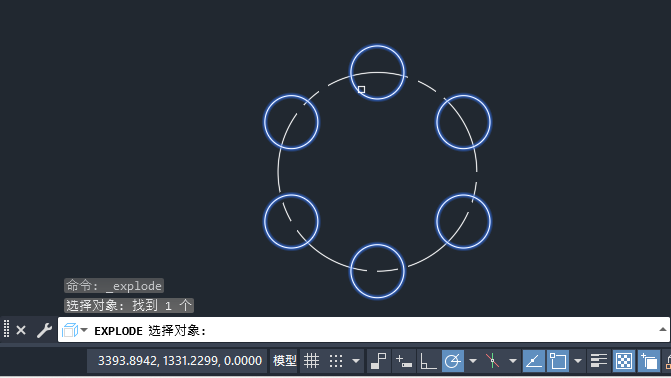This screenshot has height=378, width=671.
Task: Open object snap settings dropdown arrow
Action: click(578, 361)
